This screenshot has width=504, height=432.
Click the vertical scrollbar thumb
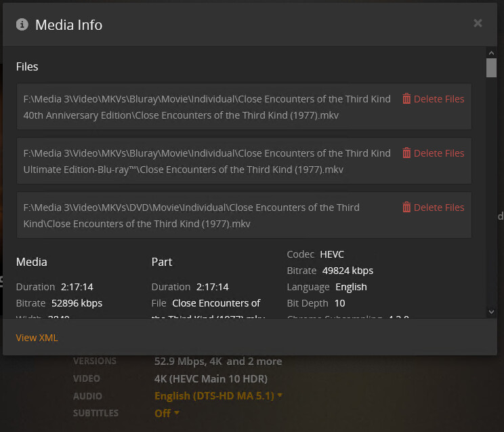click(x=491, y=68)
